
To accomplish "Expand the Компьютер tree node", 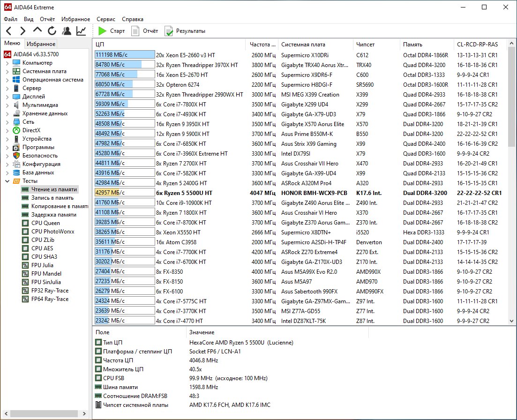I will (7, 63).
